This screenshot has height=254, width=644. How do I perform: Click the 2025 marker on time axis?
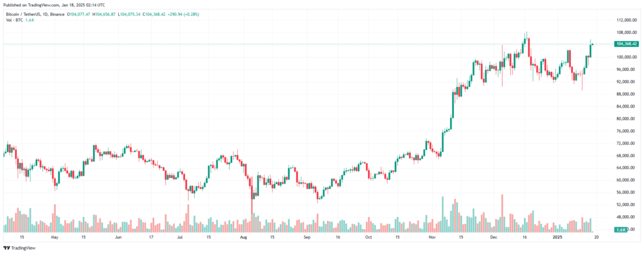coord(556,238)
